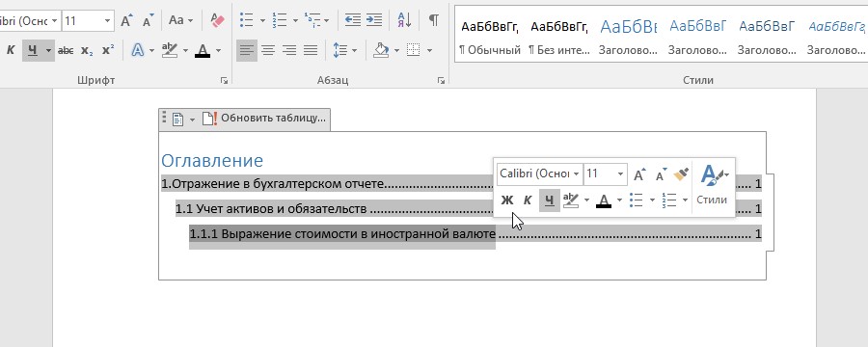Screen dimensions: 868x347
Task: Select Обычный style
Action: coord(490,37)
